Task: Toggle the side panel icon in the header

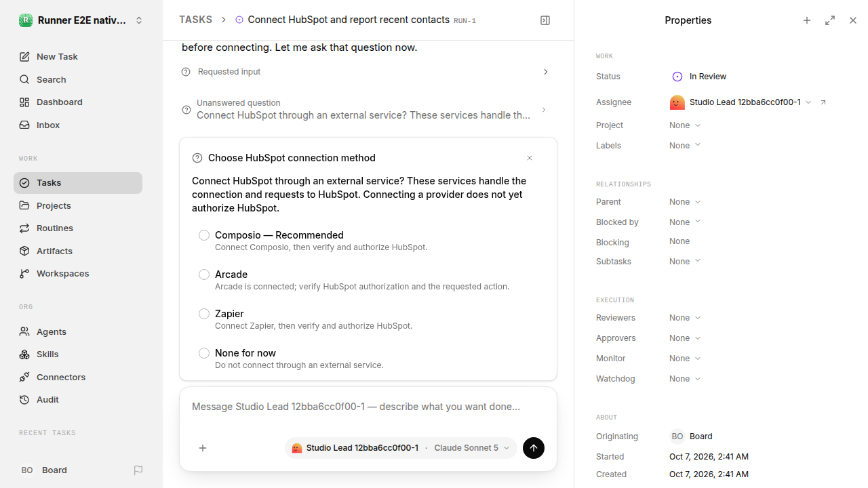Action: click(x=545, y=20)
